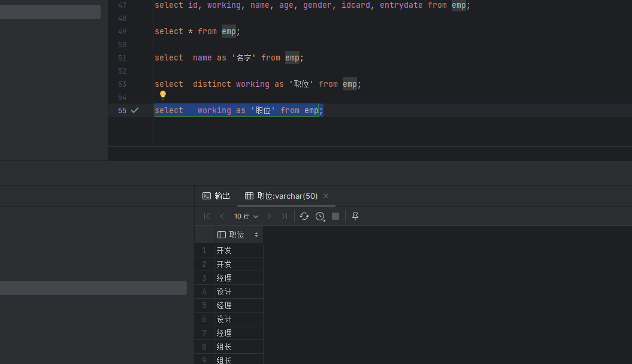Screen dimensions: 632x364
Task: Switch to the 输出 tab
Action: [216, 196]
